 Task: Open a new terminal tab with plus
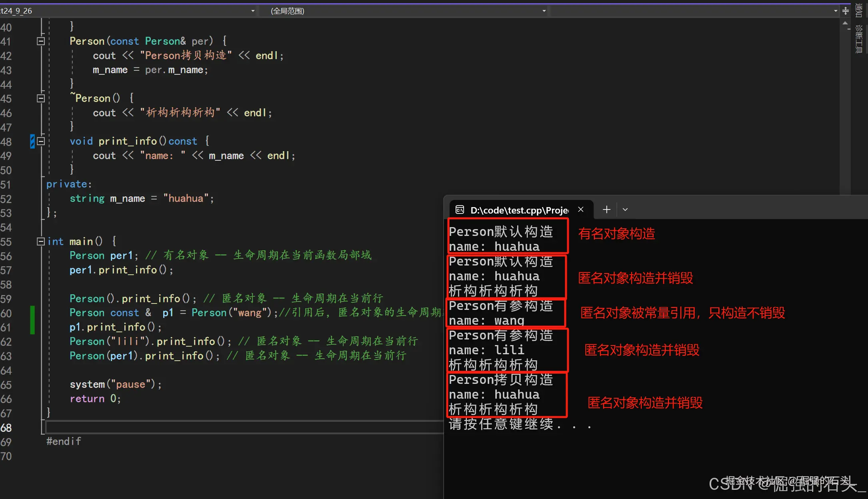point(606,210)
